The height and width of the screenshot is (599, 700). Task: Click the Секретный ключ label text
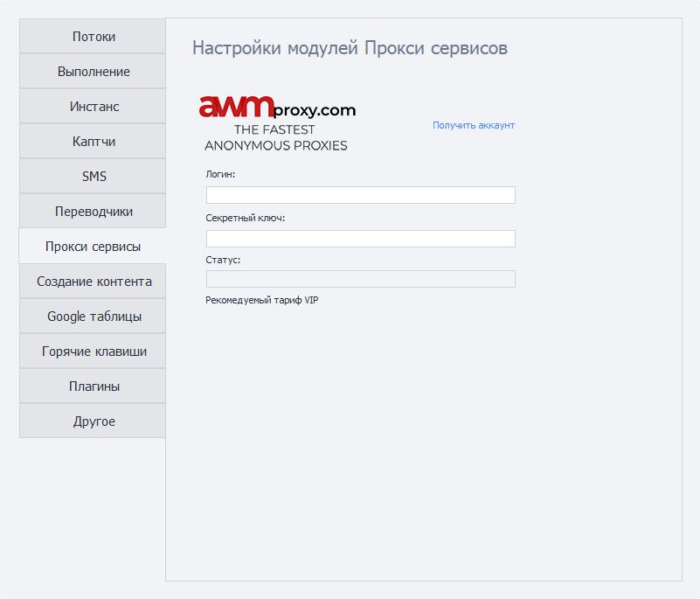pyautogui.click(x=245, y=218)
